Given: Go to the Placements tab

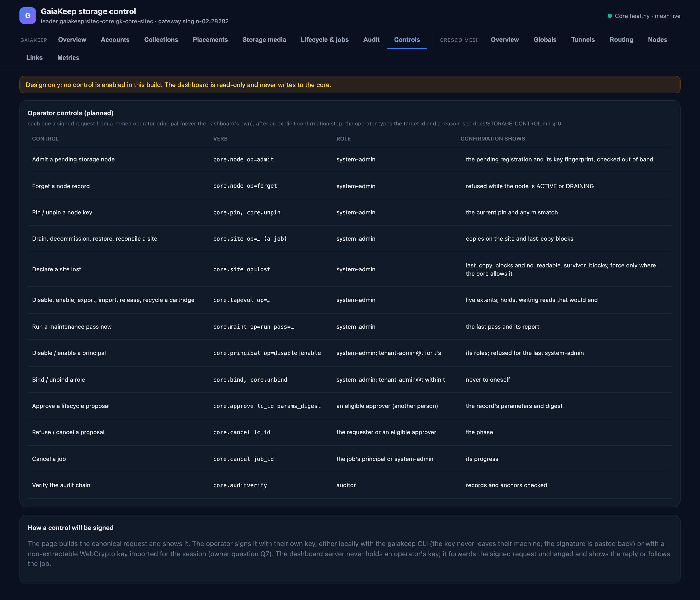Looking at the screenshot, I should coord(210,40).
